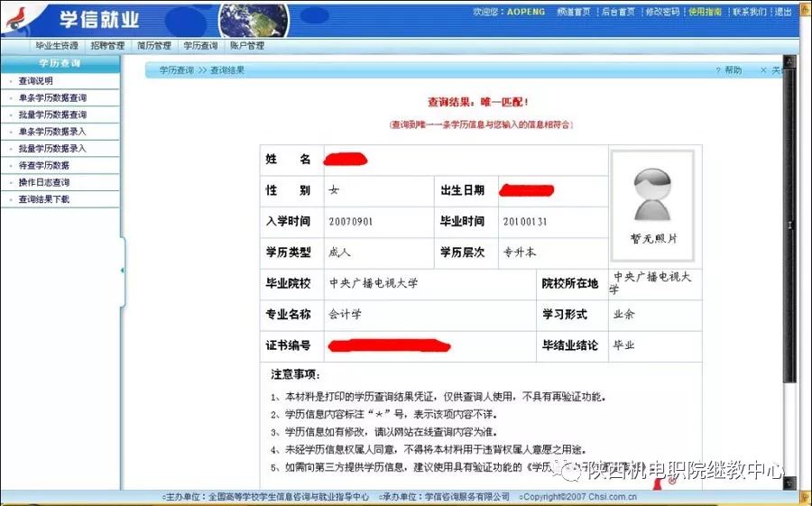Click 学历类型 value 成人

(339, 253)
